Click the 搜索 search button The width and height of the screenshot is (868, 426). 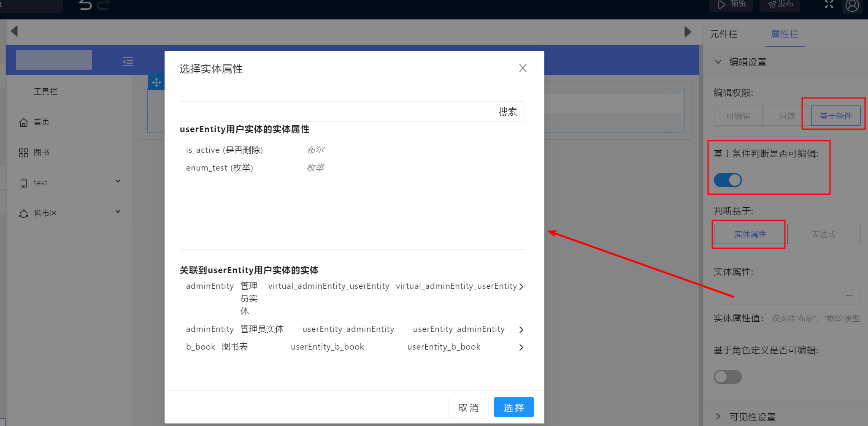pos(508,112)
